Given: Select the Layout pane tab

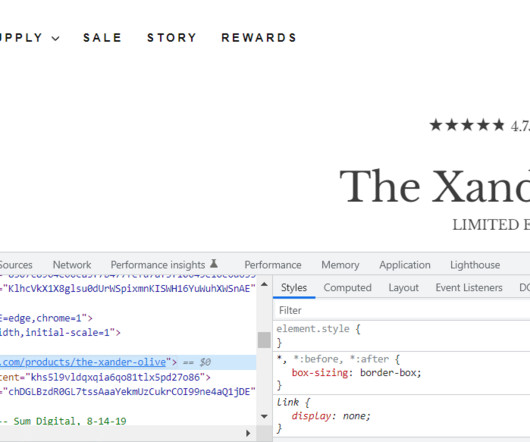Looking at the screenshot, I should click(404, 288).
